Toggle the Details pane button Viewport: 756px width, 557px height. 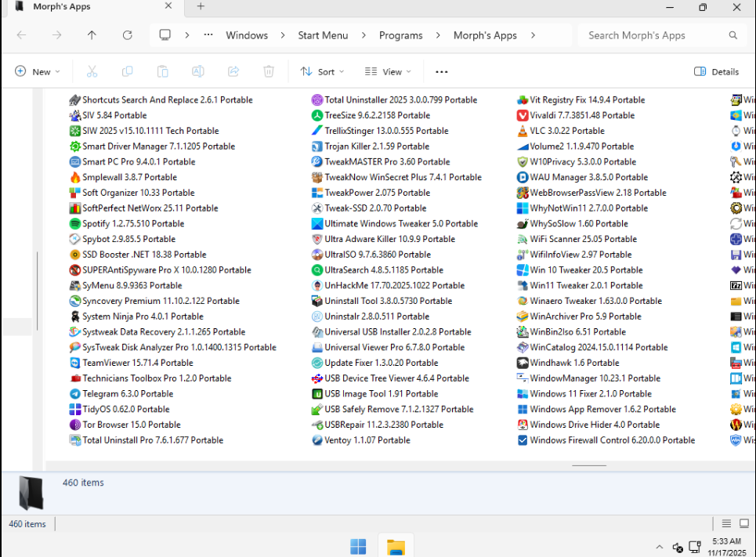coord(716,71)
